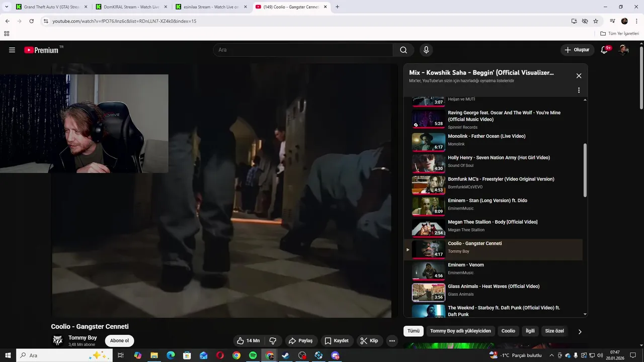
Task: Bookmark this page with star icon
Action: click(x=596, y=21)
